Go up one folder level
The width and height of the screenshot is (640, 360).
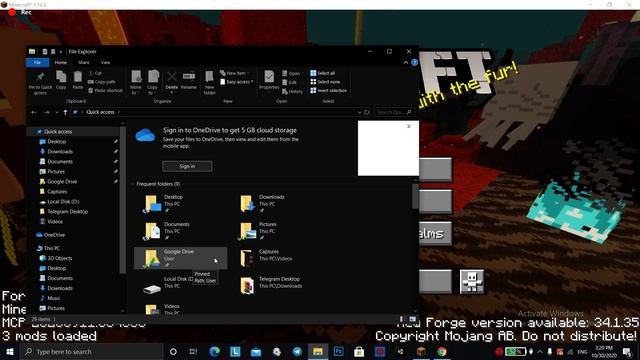(65, 112)
